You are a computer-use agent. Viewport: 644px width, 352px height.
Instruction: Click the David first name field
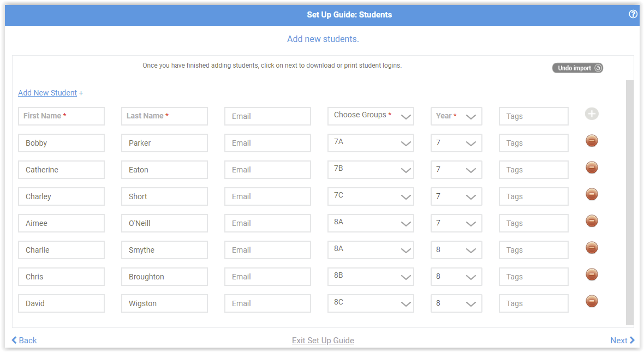[61, 303]
